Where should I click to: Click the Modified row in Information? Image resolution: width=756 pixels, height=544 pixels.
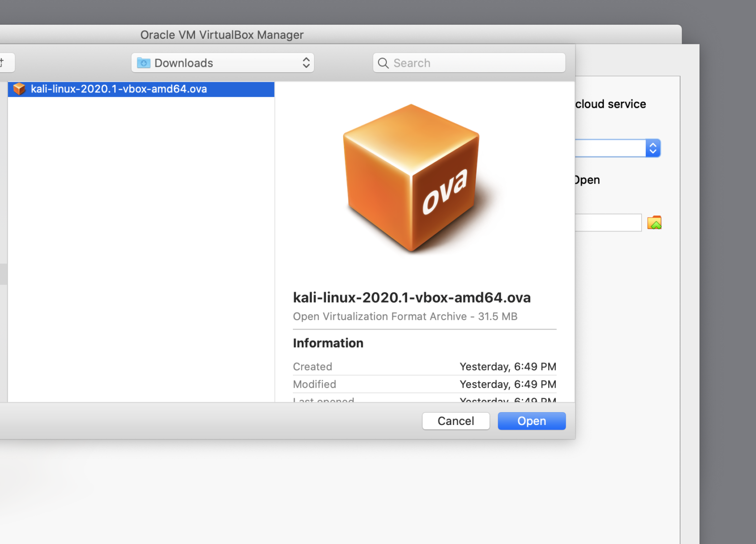[425, 384]
